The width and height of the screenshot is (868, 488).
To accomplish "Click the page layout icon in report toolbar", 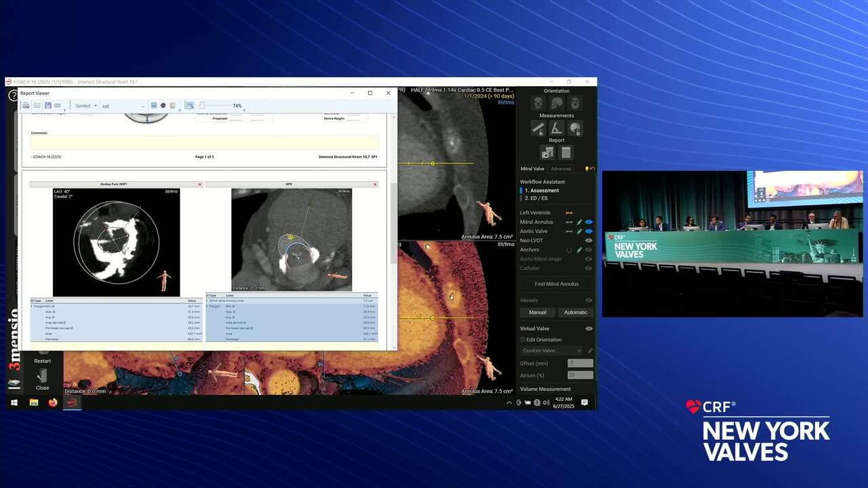I will click(x=173, y=106).
